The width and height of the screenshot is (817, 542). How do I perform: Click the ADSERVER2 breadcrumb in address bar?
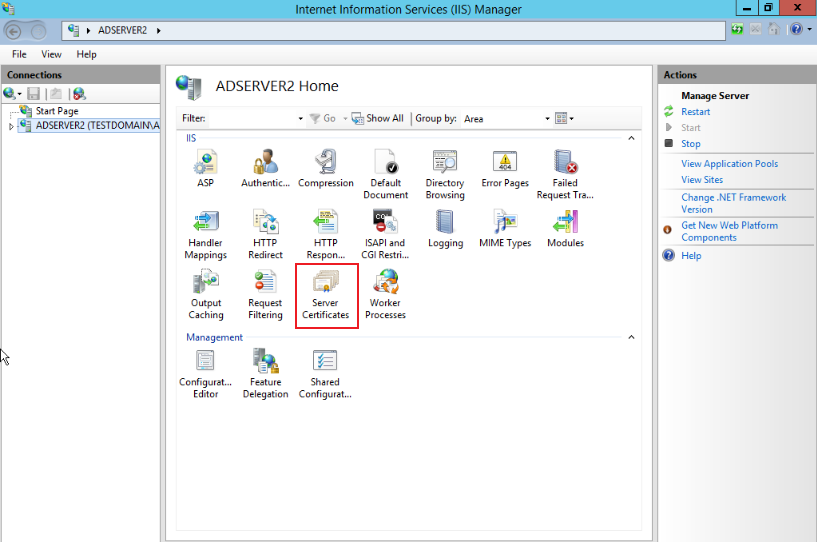click(122, 30)
